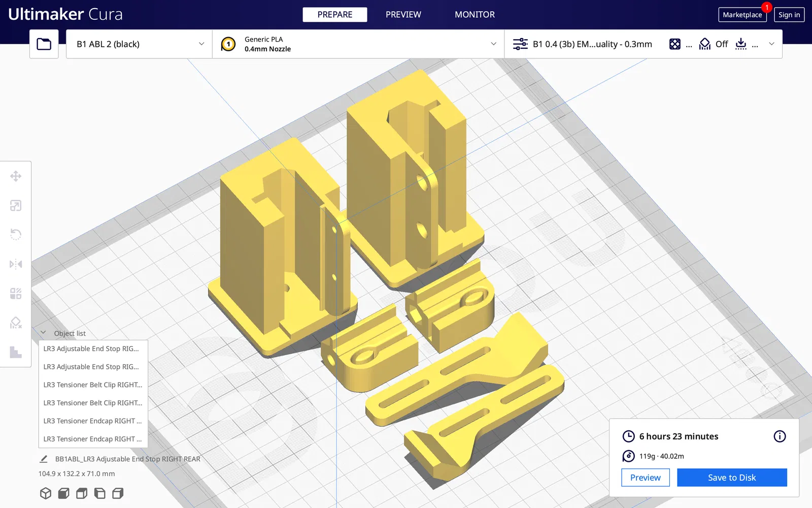This screenshot has height=508, width=812.
Task: Select the Rotate tool
Action: coord(16,235)
